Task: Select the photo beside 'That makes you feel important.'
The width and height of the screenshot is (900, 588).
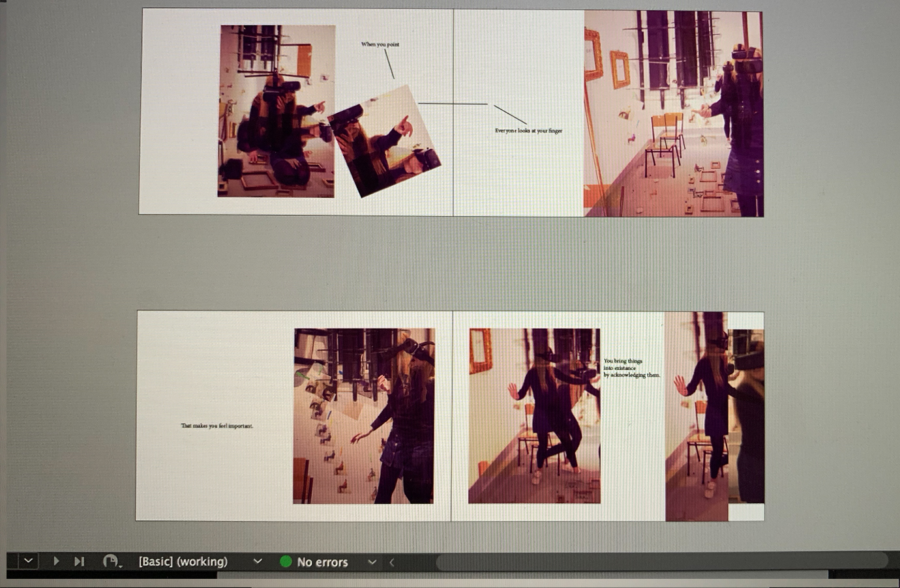Action: (364, 416)
